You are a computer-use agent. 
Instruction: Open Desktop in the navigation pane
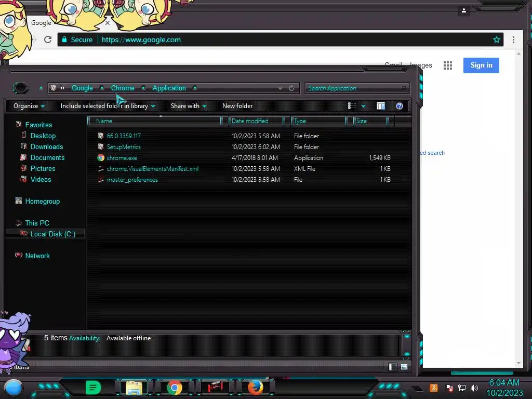pyautogui.click(x=43, y=136)
